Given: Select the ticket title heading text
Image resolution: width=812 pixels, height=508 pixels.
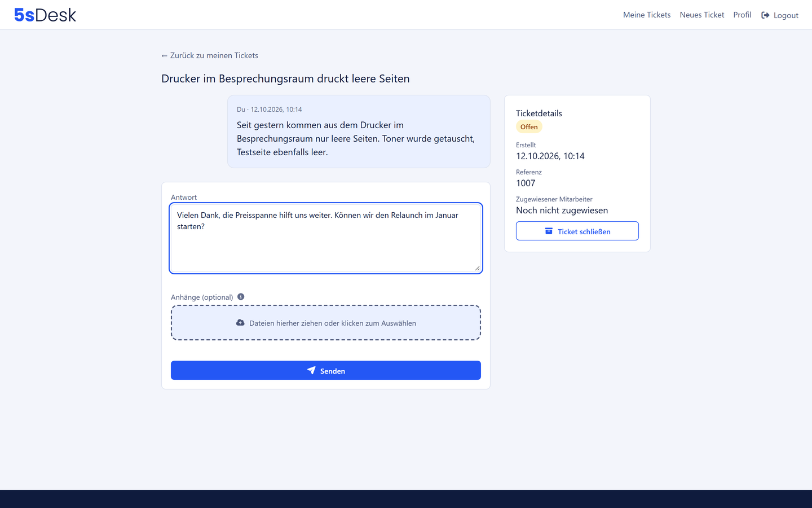Looking at the screenshot, I should (x=285, y=78).
